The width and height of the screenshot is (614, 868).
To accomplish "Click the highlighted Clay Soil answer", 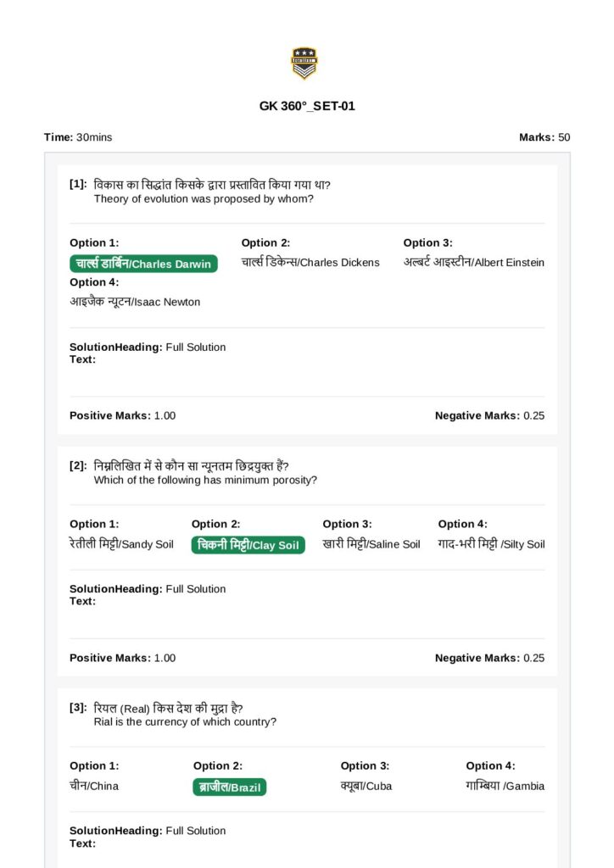I will (248, 545).
